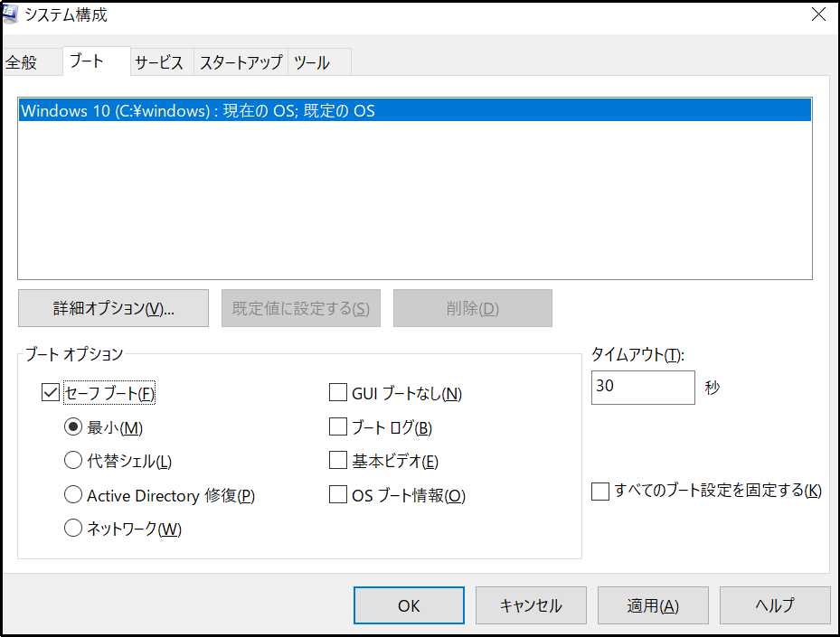840x637 pixels.
Task: Enable GUI ブートなし(N) checkbox
Action: (x=338, y=392)
